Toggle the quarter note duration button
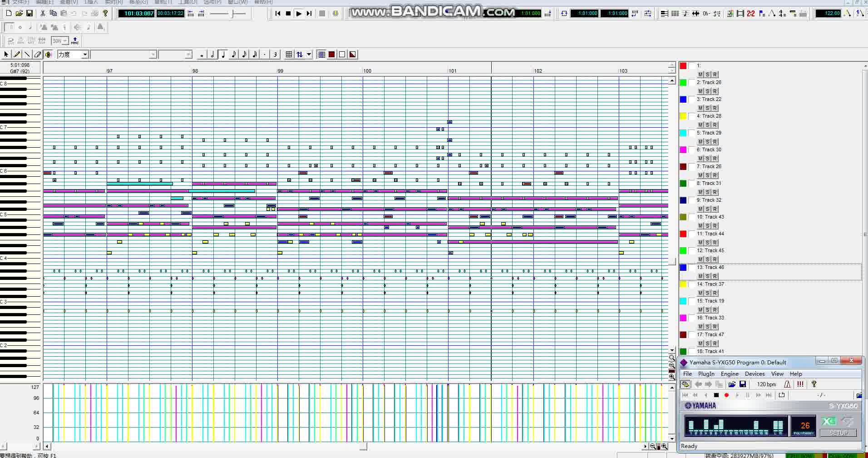Image resolution: width=868 pixels, height=458 pixels. [x=223, y=55]
